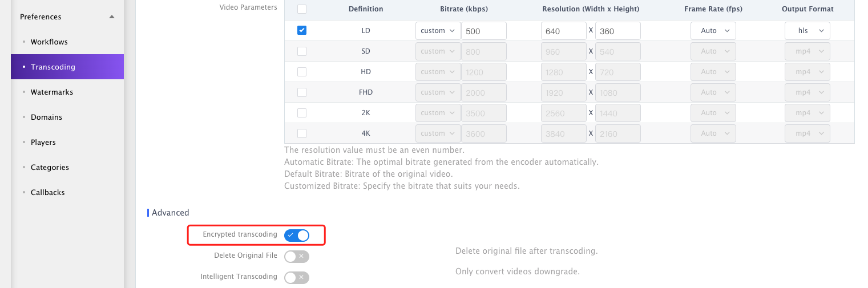The height and width of the screenshot is (288, 868).
Task: Enable the SD definition checkbox
Action: point(302,51)
